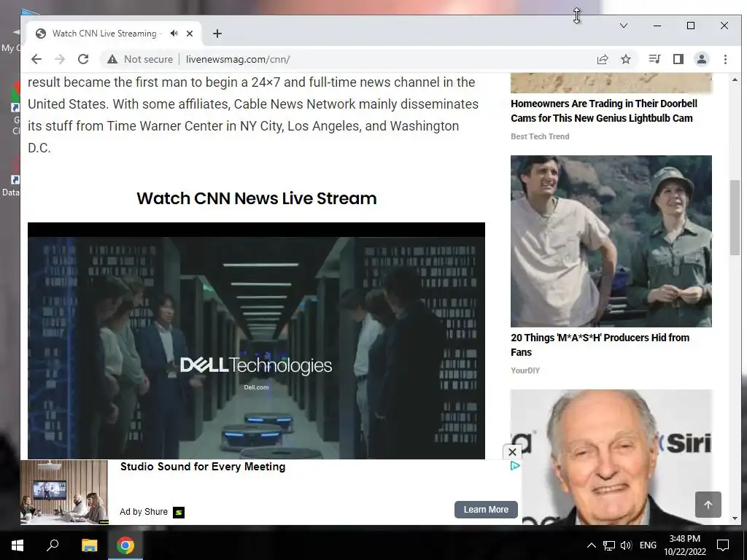Open Windows taskbar search
Viewport: 747px width, 560px height.
pyautogui.click(x=53, y=545)
